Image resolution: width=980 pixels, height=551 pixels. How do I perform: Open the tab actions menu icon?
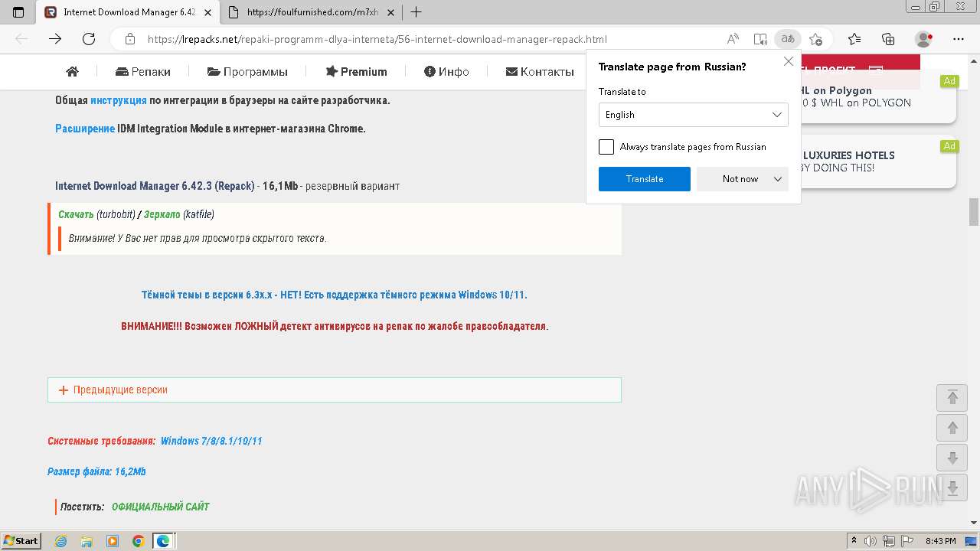click(18, 12)
